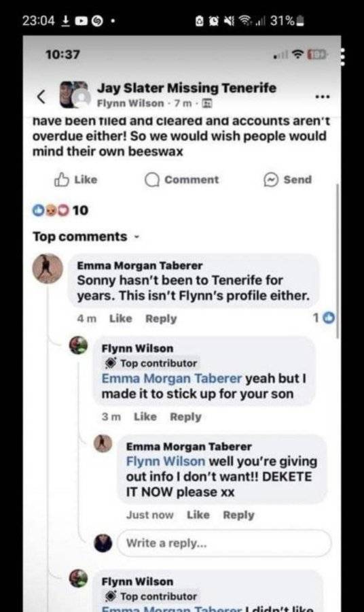Viewport: 364px width, 612px height.
Task: View the reaction emojis count of 10
Action: pyautogui.click(x=60, y=210)
